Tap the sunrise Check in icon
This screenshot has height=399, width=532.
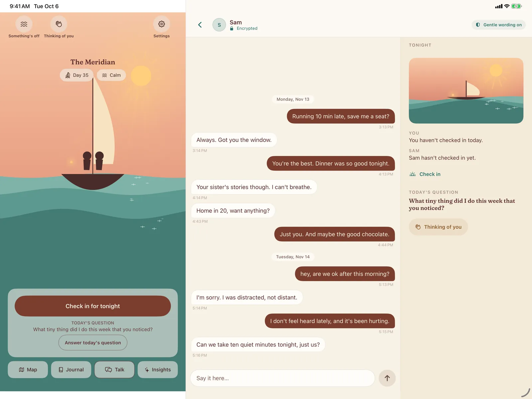click(x=413, y=174)
